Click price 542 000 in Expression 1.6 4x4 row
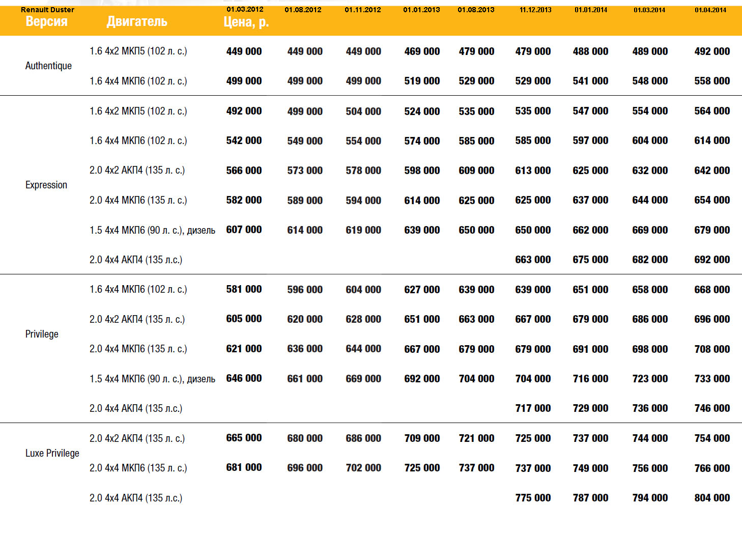Viewport: 742px width, 560px height. (244, 141)
